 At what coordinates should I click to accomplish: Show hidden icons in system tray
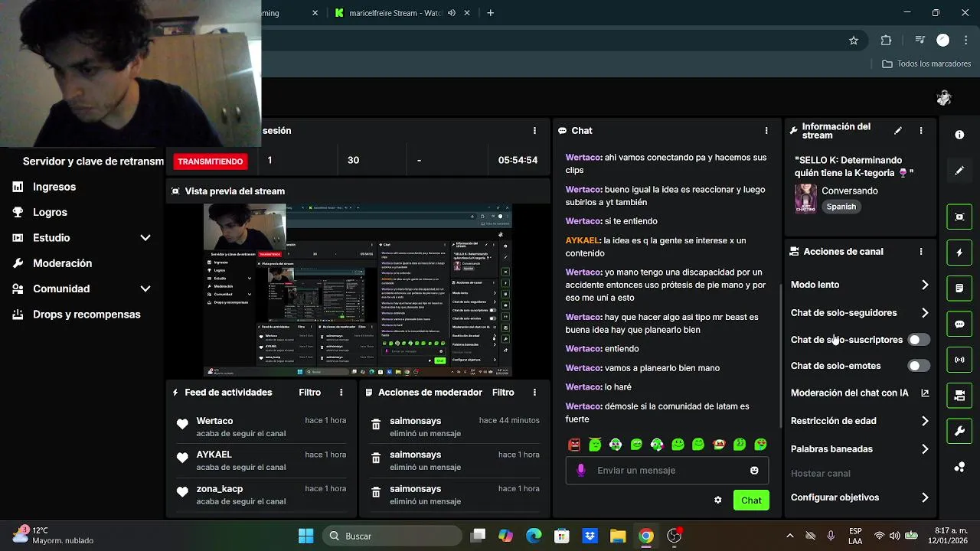pyautogui.click(x=790, y=536)
